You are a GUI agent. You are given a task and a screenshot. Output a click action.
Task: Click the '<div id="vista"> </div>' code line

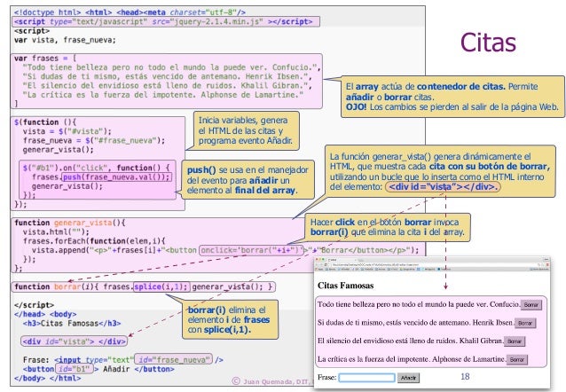74,341
